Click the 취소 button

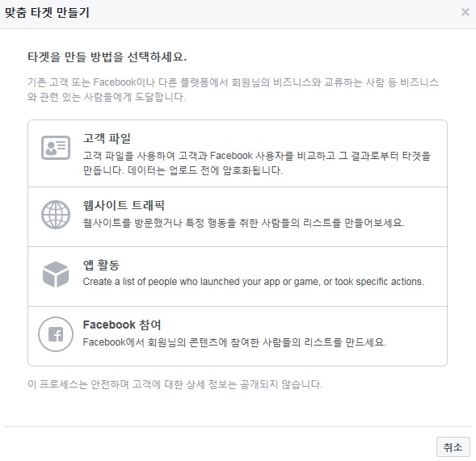point(453,446)
